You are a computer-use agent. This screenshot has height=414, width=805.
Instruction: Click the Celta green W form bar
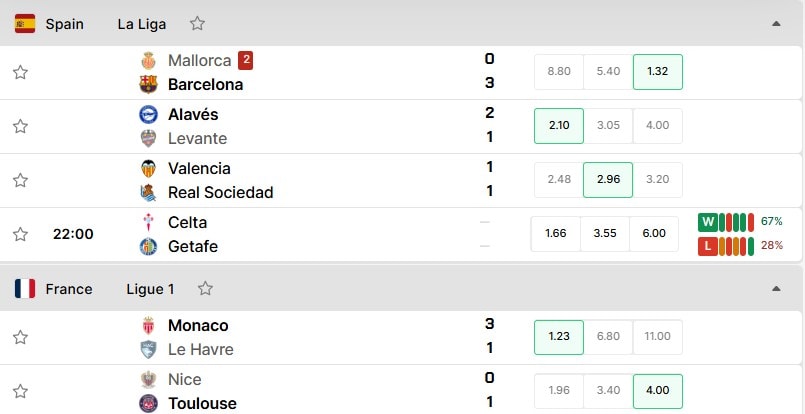tap(707, 222)
